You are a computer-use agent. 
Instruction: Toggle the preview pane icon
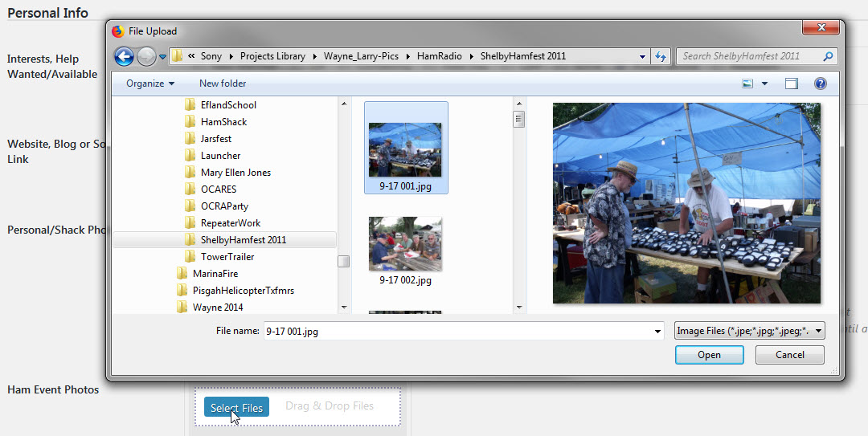click(x=792, y=84)
